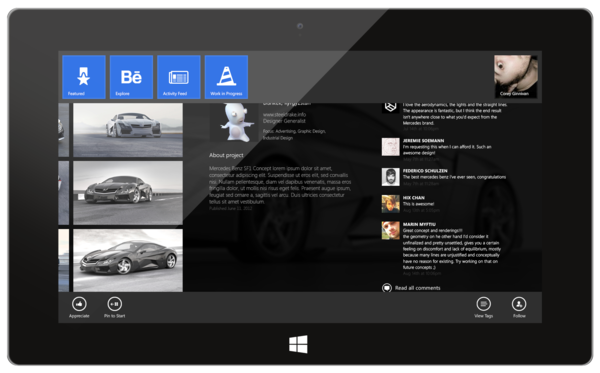Click the Appreciate thumbs-up icon
This screenshot has height=373, width=600.
click(79, 304)
